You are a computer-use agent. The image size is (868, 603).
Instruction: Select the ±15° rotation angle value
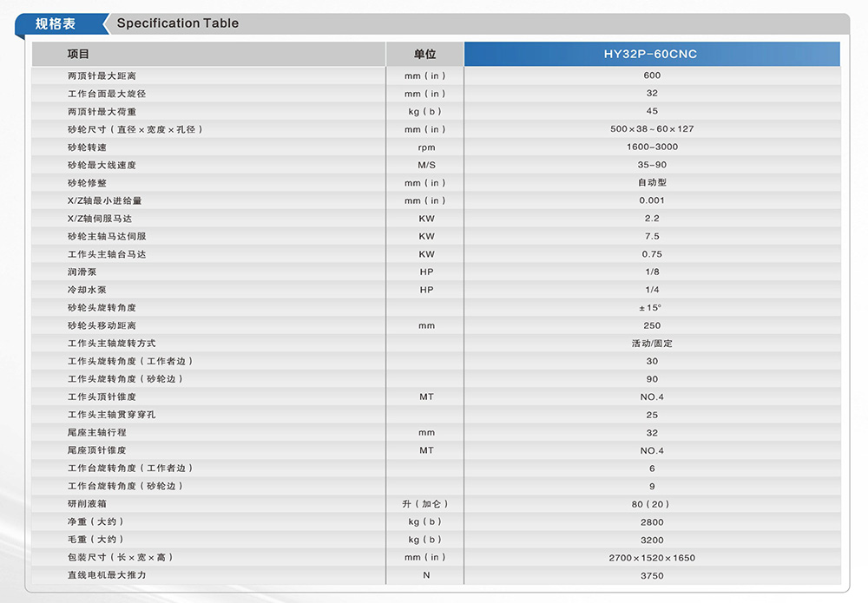pos(652,308)
